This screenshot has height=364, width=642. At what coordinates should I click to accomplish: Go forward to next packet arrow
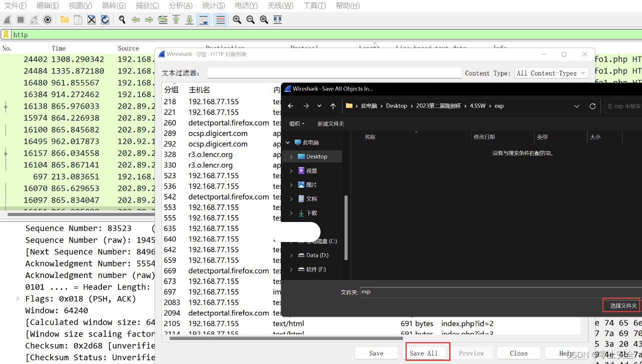pyautogui.click(x=149, y=20)
